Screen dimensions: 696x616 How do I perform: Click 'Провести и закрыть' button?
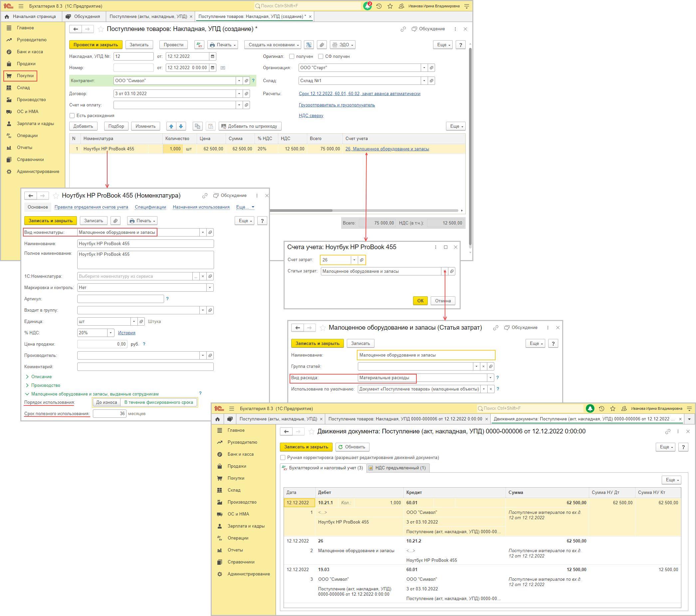[x=95, y=45]
